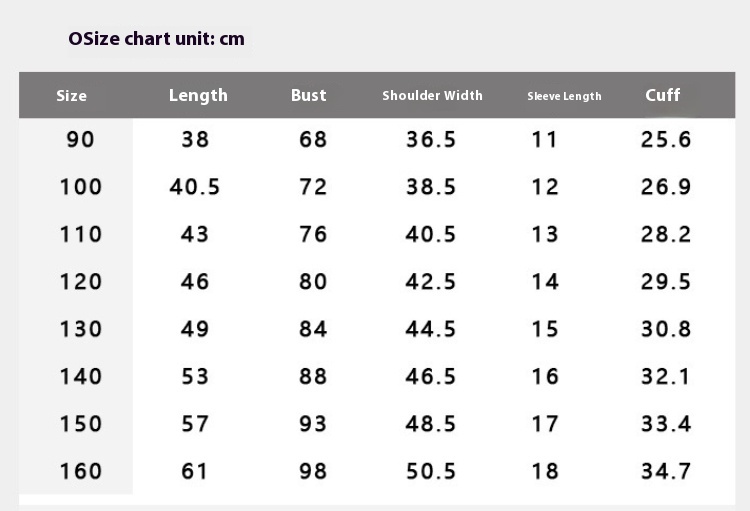Select Length value for size 100
Image resolution: width=750 pixels, height=511 pixels.
click(195, 187)
